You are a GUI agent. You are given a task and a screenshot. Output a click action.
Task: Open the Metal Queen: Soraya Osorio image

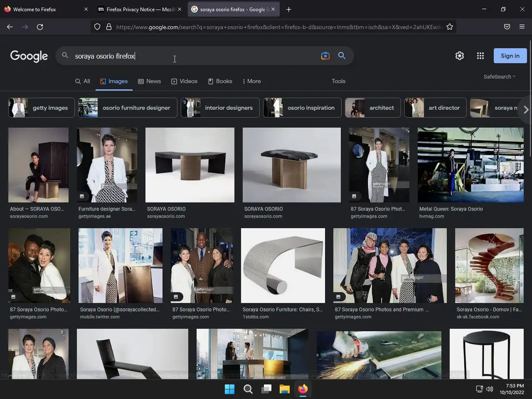tap(470, 165)
